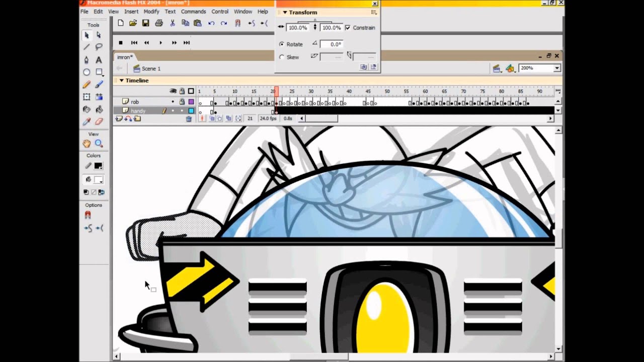Select the Skew radio button
Viewport: 644px width, 362px height.
282,57
